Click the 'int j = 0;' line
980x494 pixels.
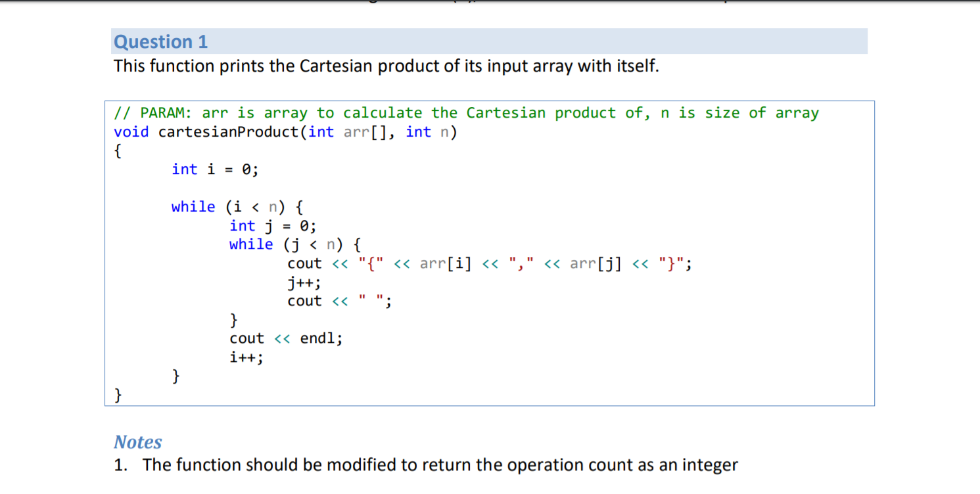point(273,226)
